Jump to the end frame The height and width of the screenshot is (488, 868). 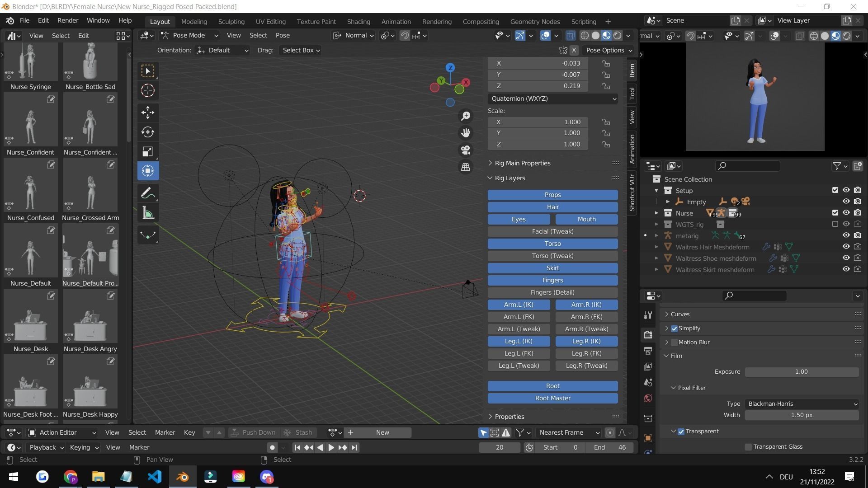[x=354, y=447]
